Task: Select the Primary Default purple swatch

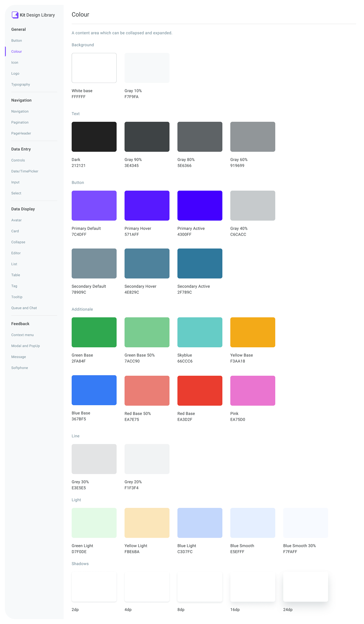Action: click(94, 206)
